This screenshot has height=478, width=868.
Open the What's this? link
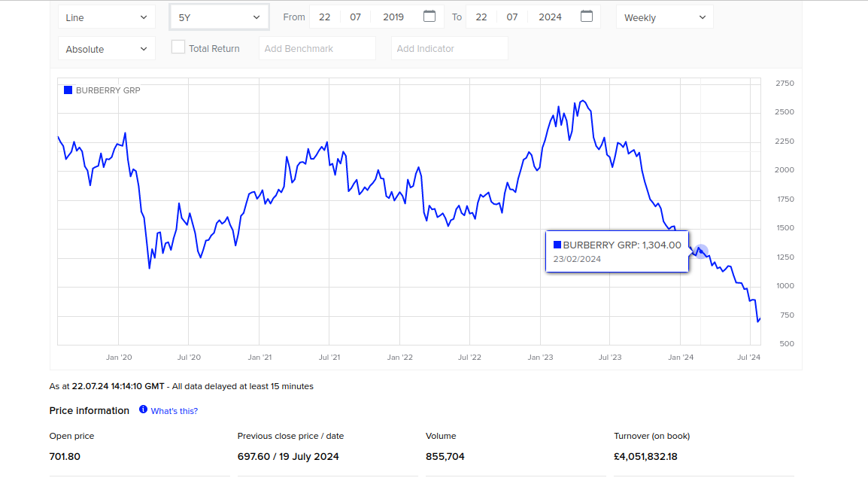pos(175,411)
